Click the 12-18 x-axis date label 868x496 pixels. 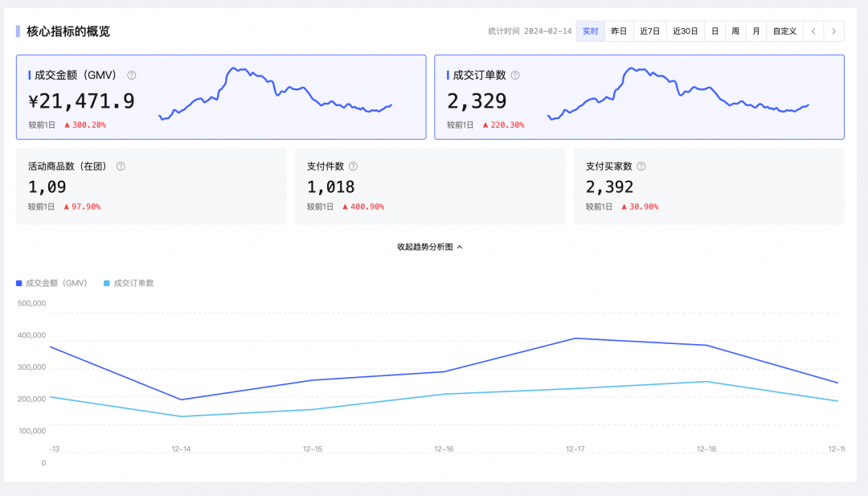point(706,449)
